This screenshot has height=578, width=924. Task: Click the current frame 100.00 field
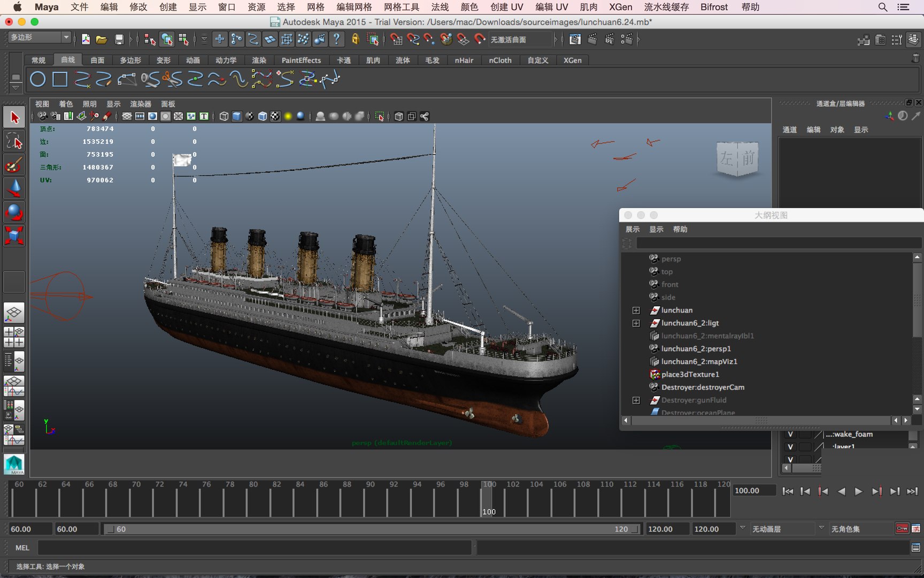[x=754, y=491]
